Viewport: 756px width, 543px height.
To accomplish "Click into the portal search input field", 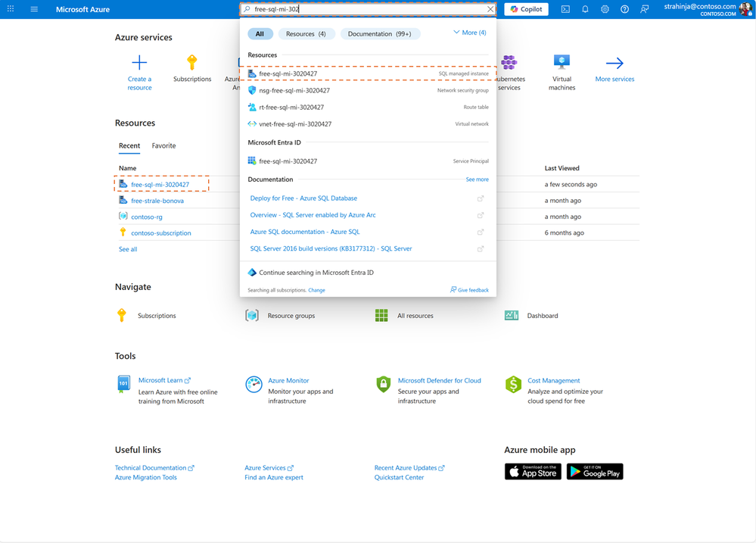I will (368, 9).
